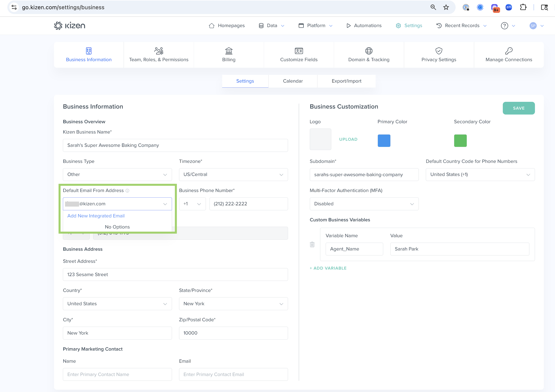The image size is (555, 392).
Task: Open the Billing settings icon
Action: coord(229,51)
